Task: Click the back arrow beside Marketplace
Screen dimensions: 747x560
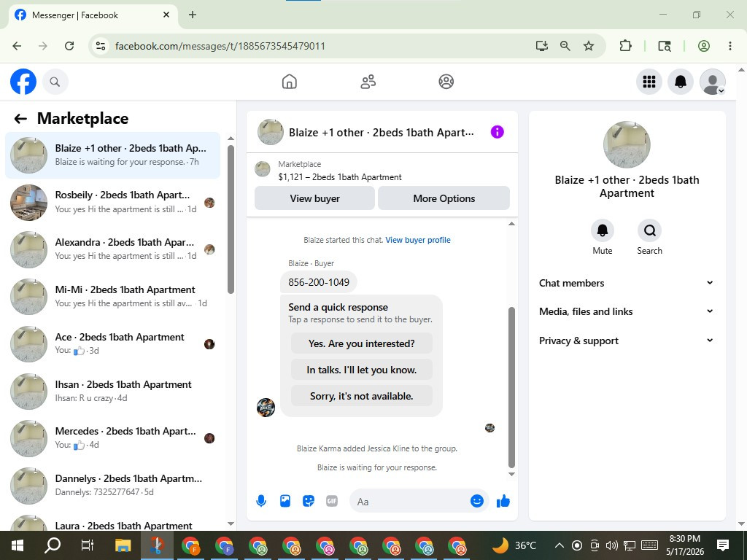Action: click(20, 119)
